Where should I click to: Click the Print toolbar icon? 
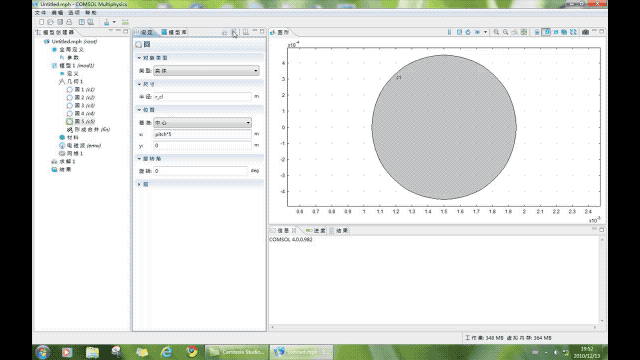pos(69,22)
